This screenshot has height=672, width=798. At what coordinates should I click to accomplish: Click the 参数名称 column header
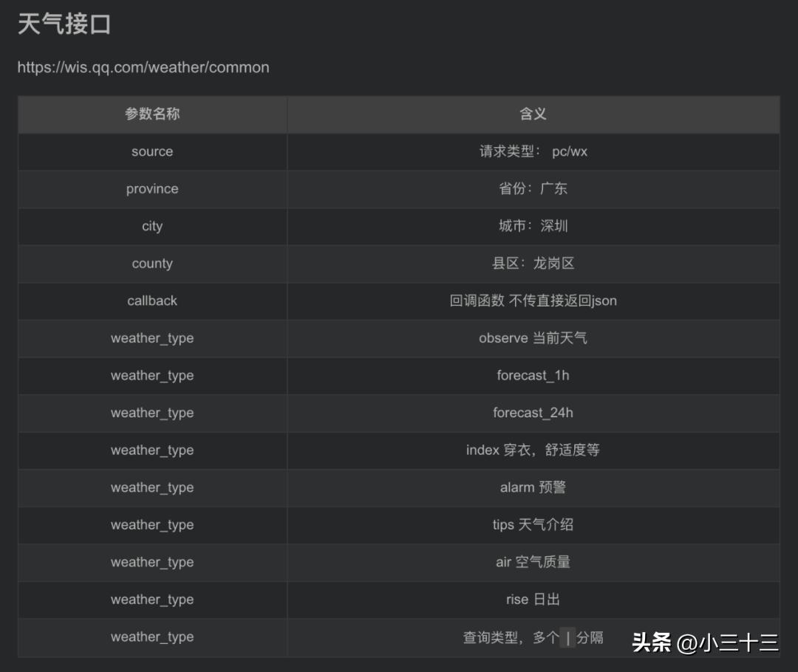point(151,114)
